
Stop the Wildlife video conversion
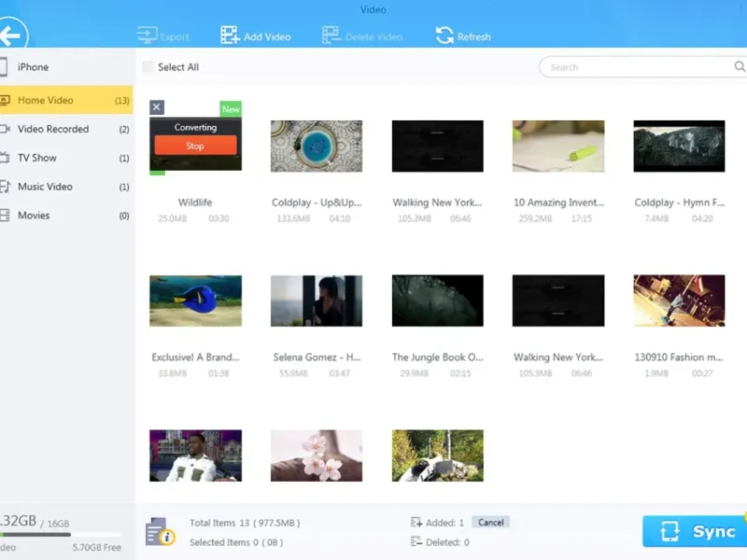195,146
